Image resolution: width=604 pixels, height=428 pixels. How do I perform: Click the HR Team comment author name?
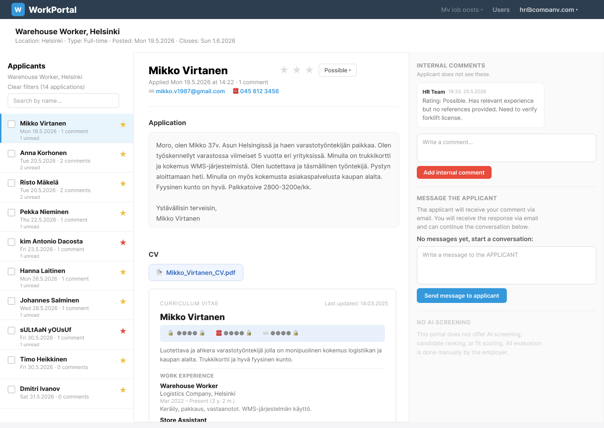pos(433,92)
